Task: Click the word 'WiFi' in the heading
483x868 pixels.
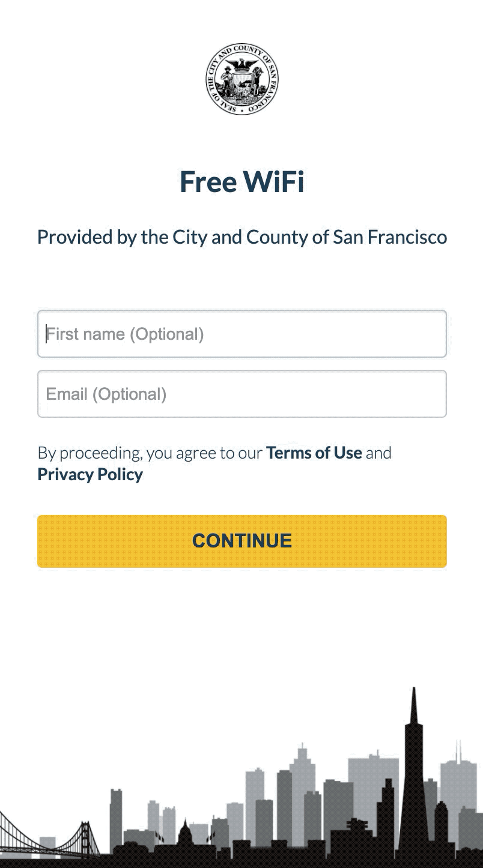Action: click(273, 182)
